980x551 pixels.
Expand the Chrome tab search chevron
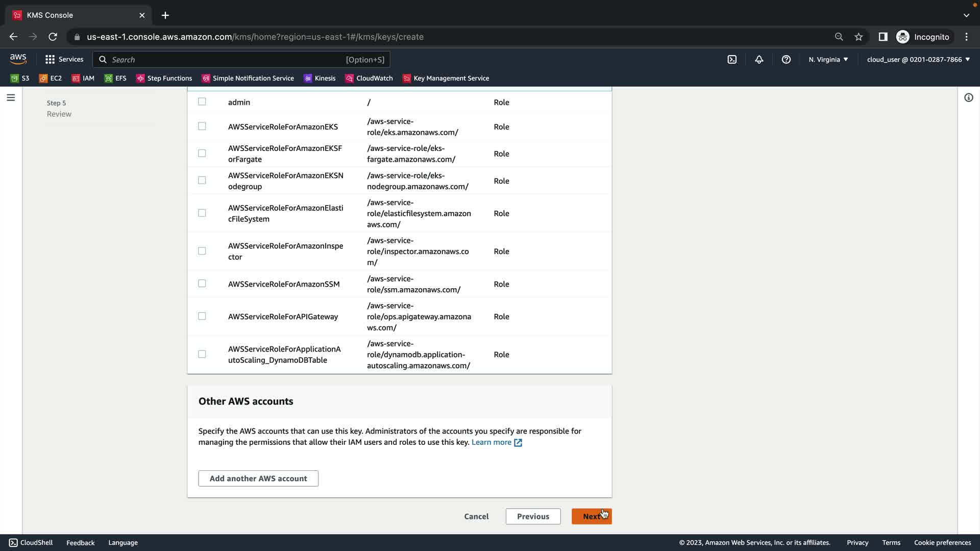pyautogui.click(x=966, y=15)
